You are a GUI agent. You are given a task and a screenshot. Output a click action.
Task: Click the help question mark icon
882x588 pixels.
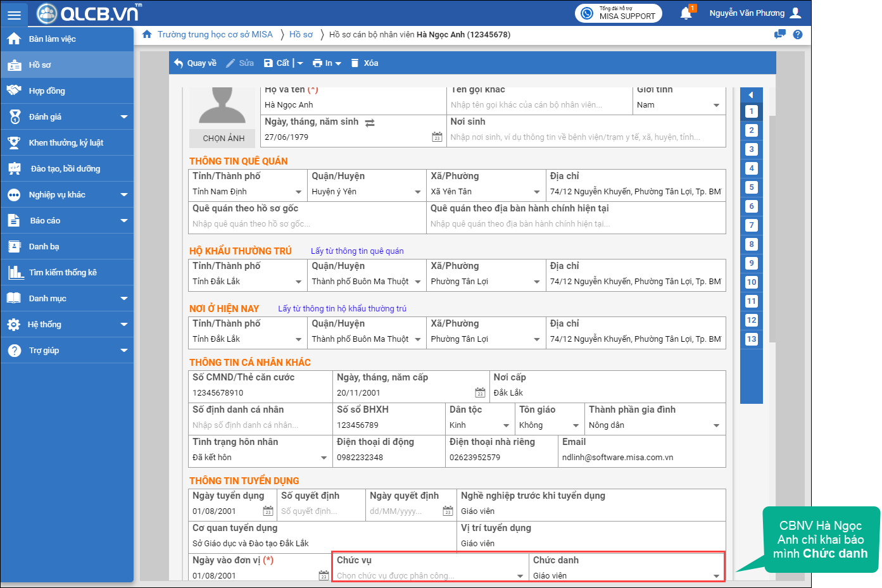(x=798, y=34)
